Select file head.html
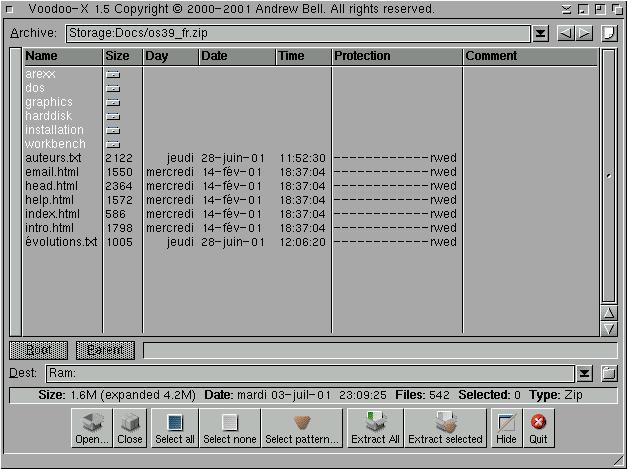 52,186
